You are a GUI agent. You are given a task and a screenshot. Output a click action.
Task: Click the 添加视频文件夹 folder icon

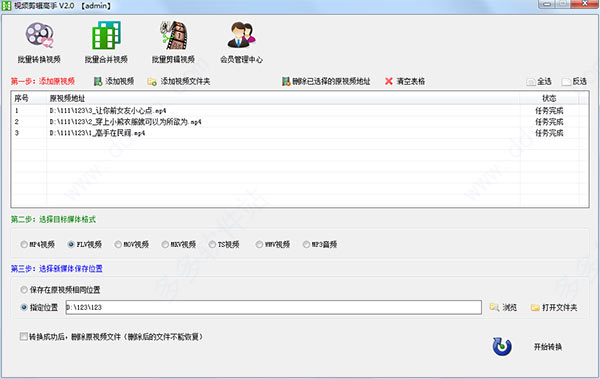[152, 82]
